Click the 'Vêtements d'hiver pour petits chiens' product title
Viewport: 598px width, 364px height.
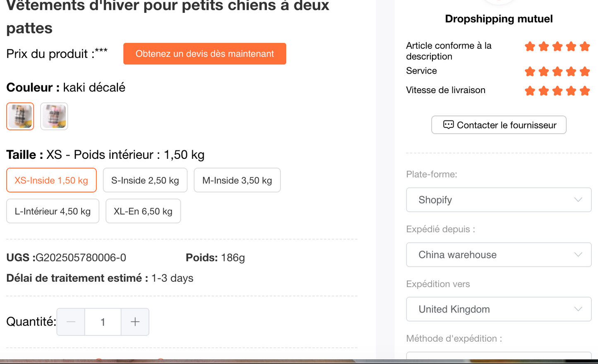pyautogui.click(x=168, y=17)
